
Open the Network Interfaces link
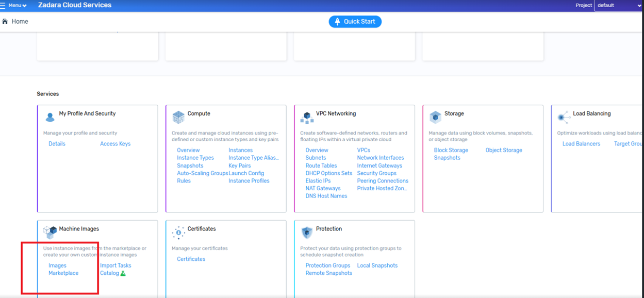pos(381,158)
